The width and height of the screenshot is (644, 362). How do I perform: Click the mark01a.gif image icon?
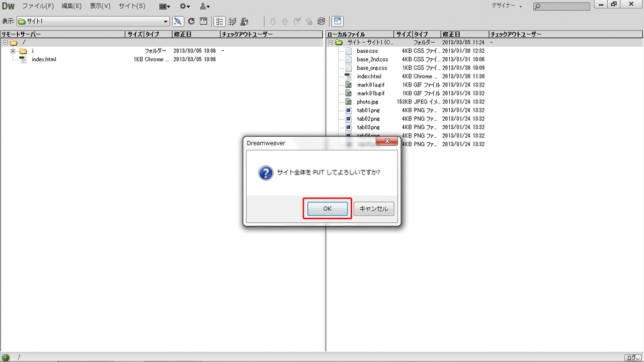(x=348, y=84)
